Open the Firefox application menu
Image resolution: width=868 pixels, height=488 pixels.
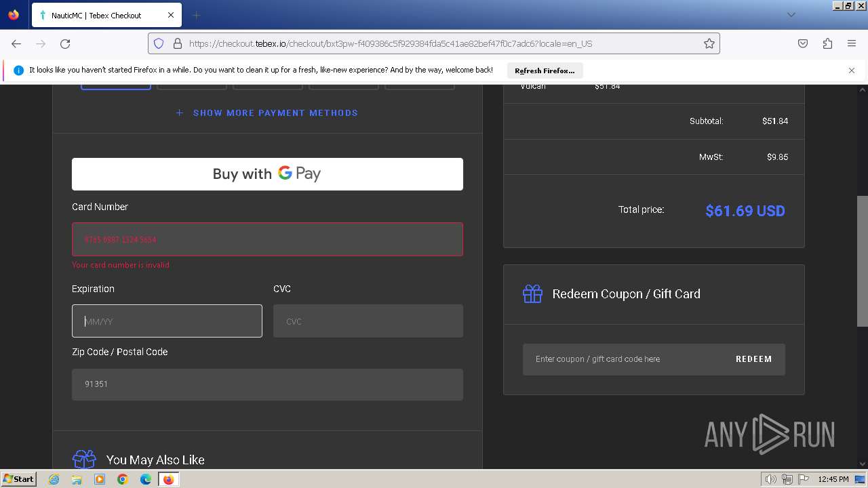coord(852,43)
